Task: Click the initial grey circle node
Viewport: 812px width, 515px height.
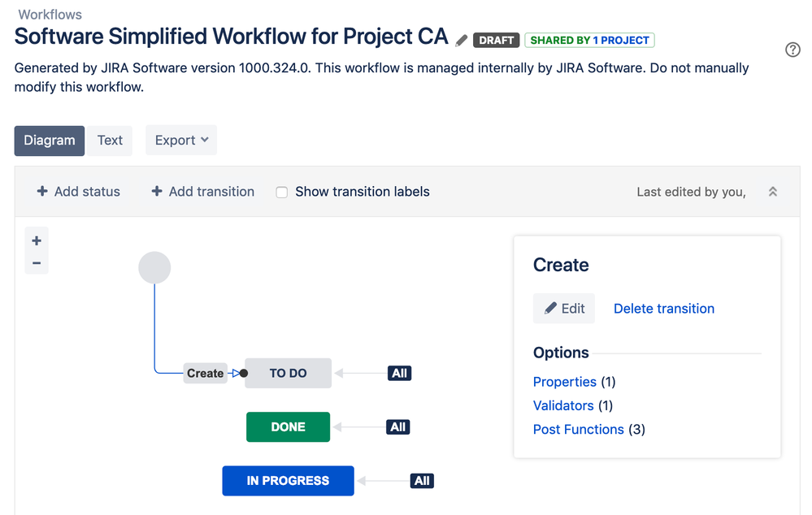Action: pyautogui.click(x=154, y=267)
